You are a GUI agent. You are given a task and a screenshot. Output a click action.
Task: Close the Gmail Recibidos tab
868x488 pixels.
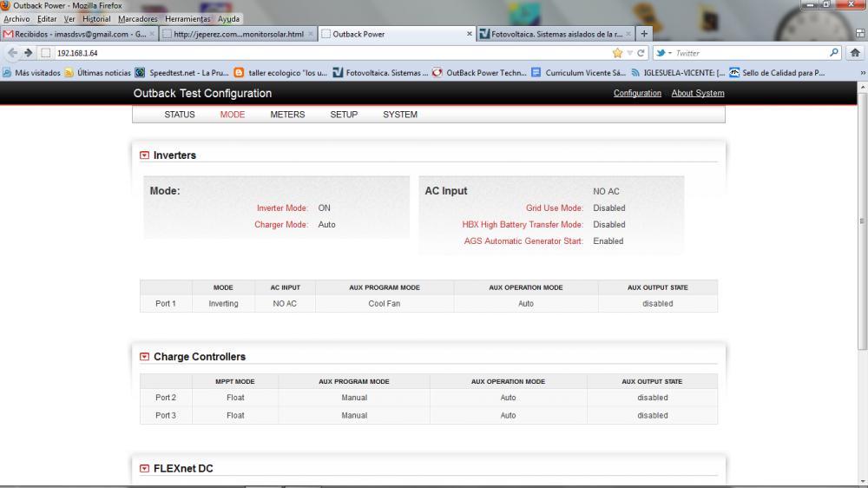[152, 34]
